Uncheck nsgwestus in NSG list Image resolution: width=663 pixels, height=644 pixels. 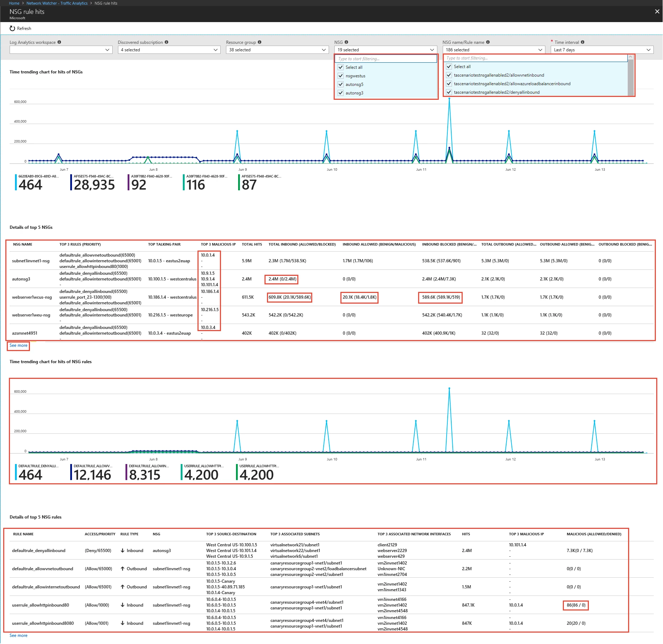[x=341, y=76]
